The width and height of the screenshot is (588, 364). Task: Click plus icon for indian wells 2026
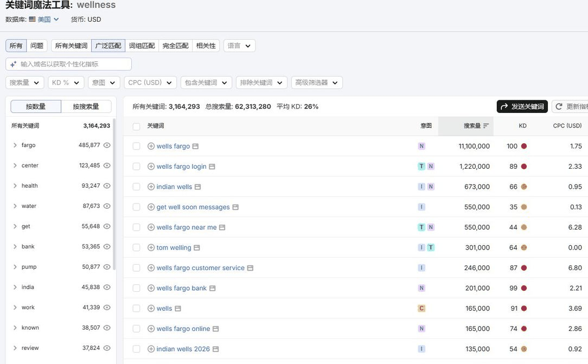[151, 349]
